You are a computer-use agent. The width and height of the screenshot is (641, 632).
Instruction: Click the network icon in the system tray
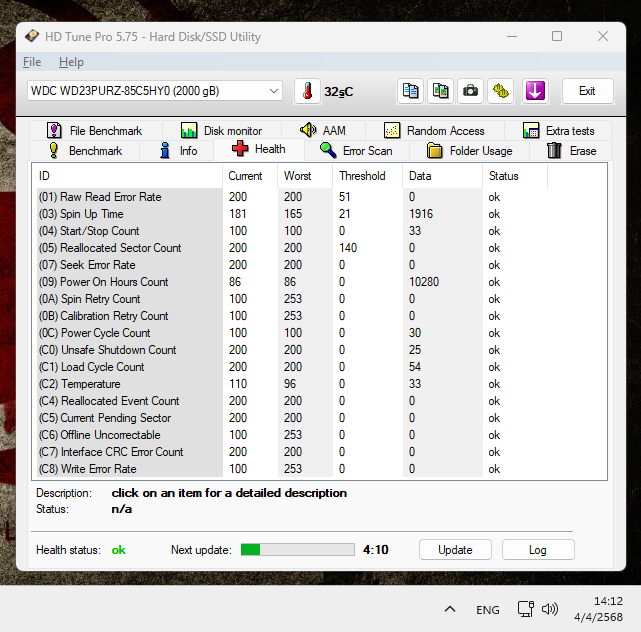click(x=526, y=609)
